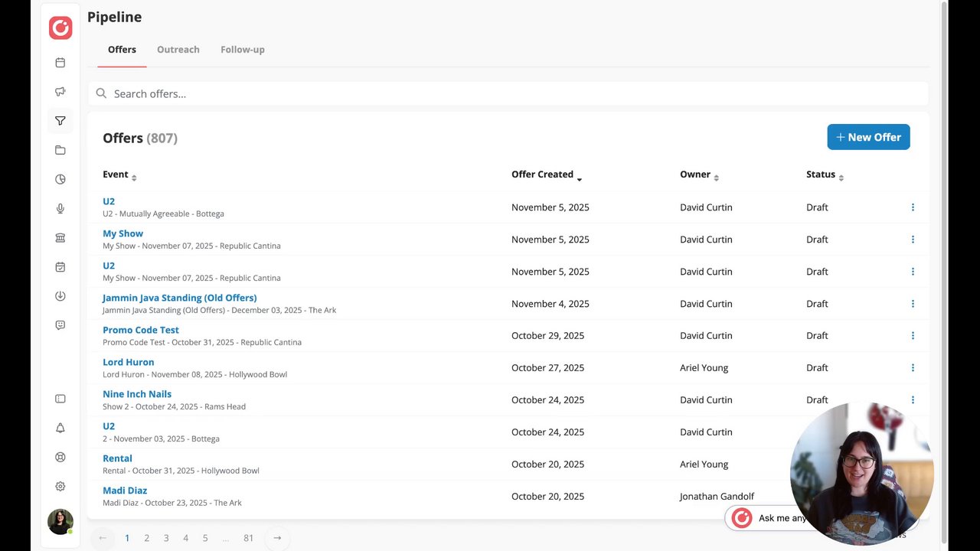Open the calendar icon in sidebar
980x551 pixels.
pos(60,63)
